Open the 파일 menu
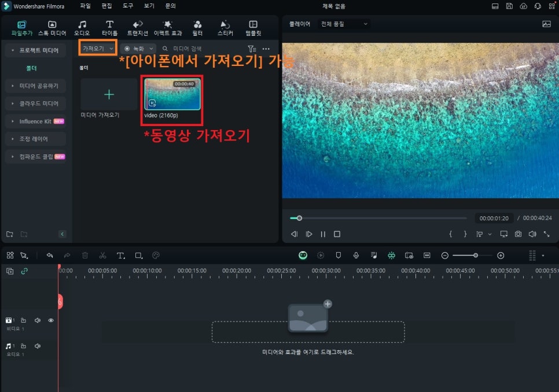The height and width of the screenshot is (392, 559). coord(85,6)
